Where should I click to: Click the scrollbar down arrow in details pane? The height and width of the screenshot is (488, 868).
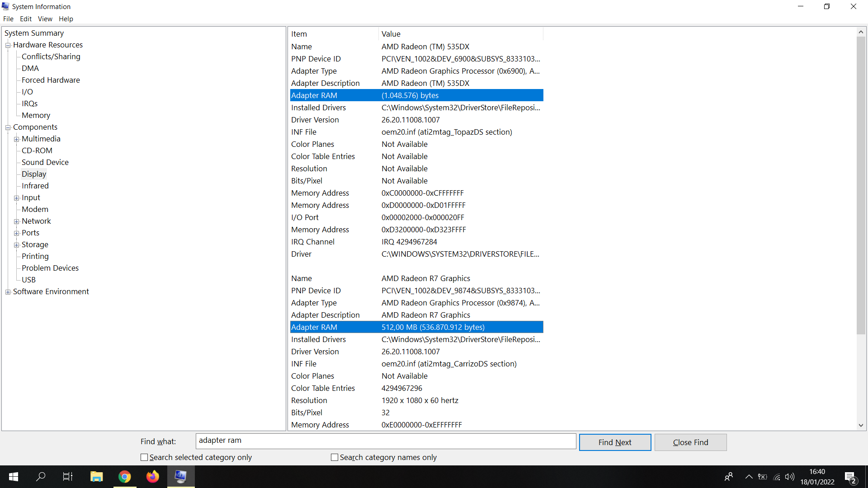(861, 425)
